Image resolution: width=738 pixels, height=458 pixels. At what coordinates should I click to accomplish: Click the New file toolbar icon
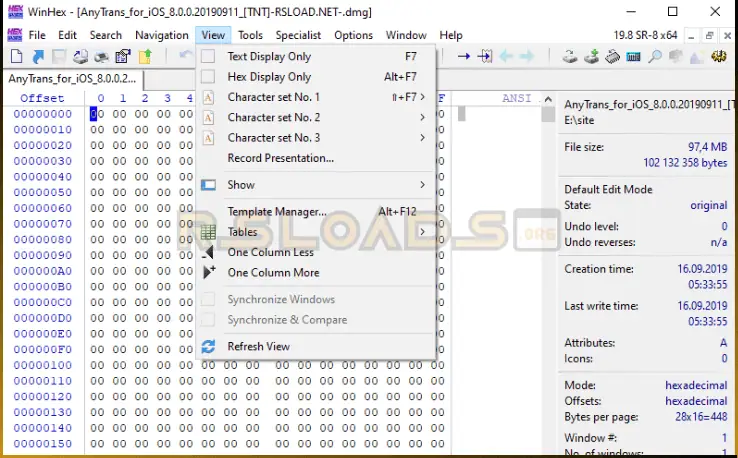[15, 57]
